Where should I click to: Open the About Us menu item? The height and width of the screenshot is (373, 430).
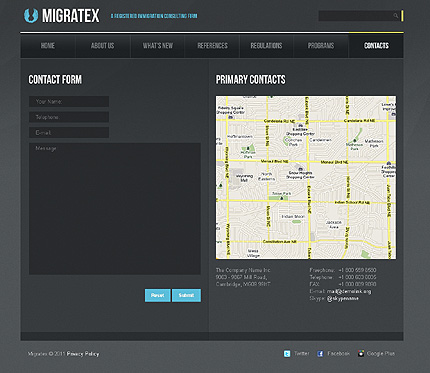tap(103, 46)
